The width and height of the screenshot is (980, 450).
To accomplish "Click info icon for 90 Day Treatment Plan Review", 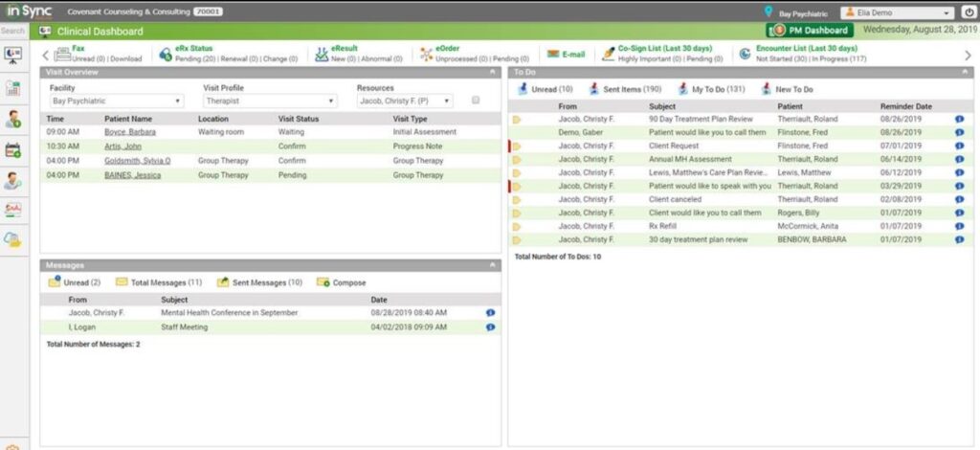I will [x=959, y=119].
